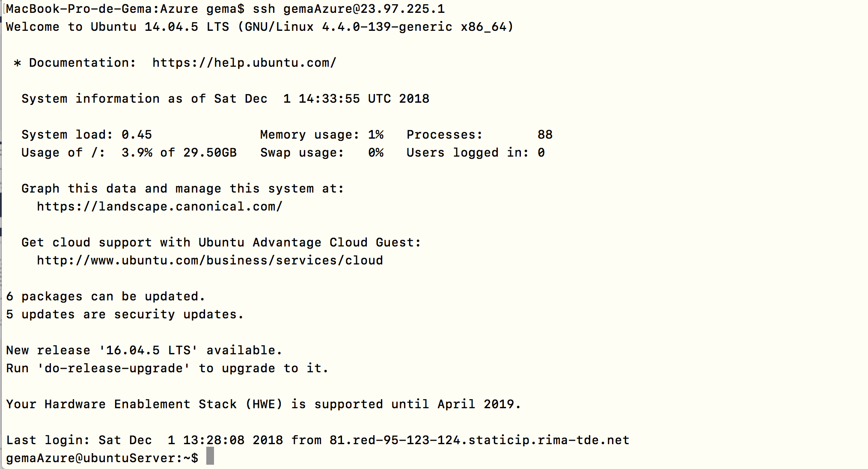This screenshot has width=868, height=469.
Task: Click the ssh gemaAzure@23.97.225.1 command text
Action: point(349,9)
